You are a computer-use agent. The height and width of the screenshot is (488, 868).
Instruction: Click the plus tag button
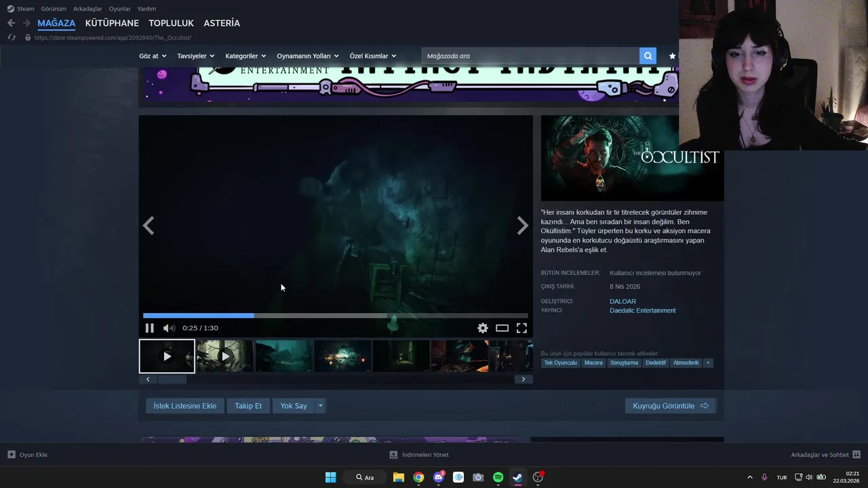(x=708, y=363)
